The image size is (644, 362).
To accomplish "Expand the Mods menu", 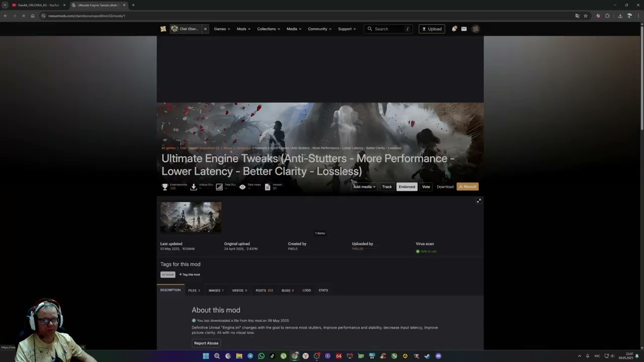I will coord(244,29).
